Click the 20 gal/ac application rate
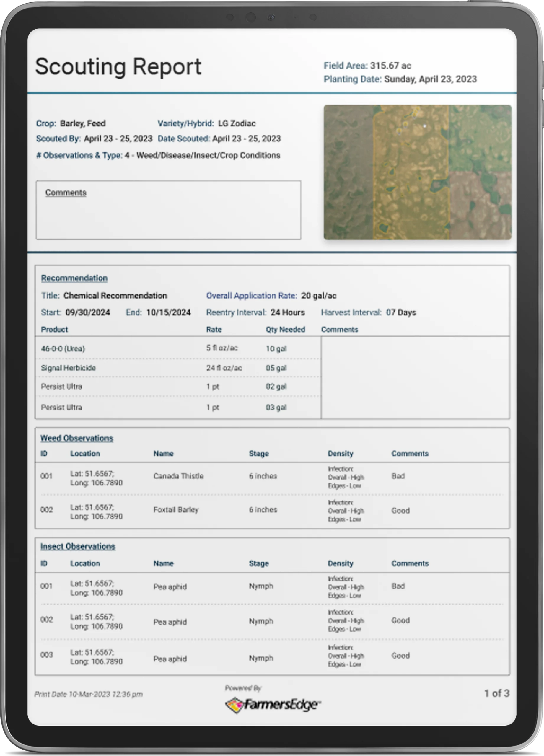The width and height of the screenshot is (544, 756). (319, 296)
